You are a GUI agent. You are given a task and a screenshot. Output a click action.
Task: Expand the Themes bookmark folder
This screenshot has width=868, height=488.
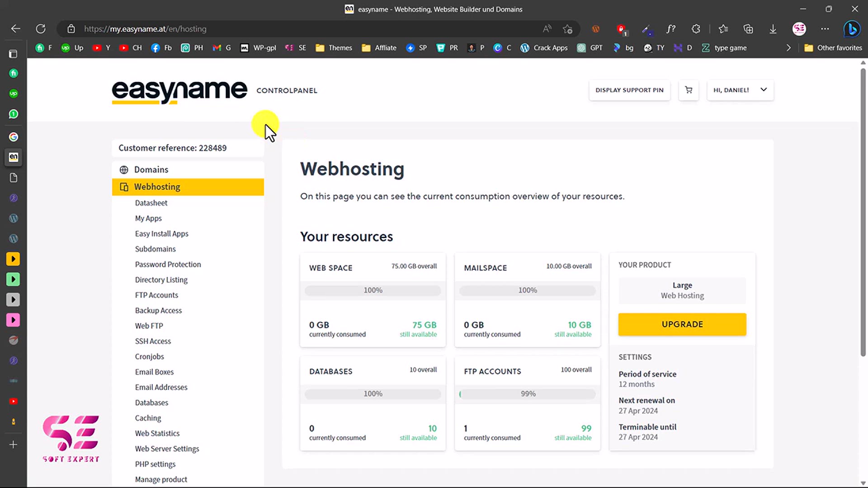click(x=334, y=48)
